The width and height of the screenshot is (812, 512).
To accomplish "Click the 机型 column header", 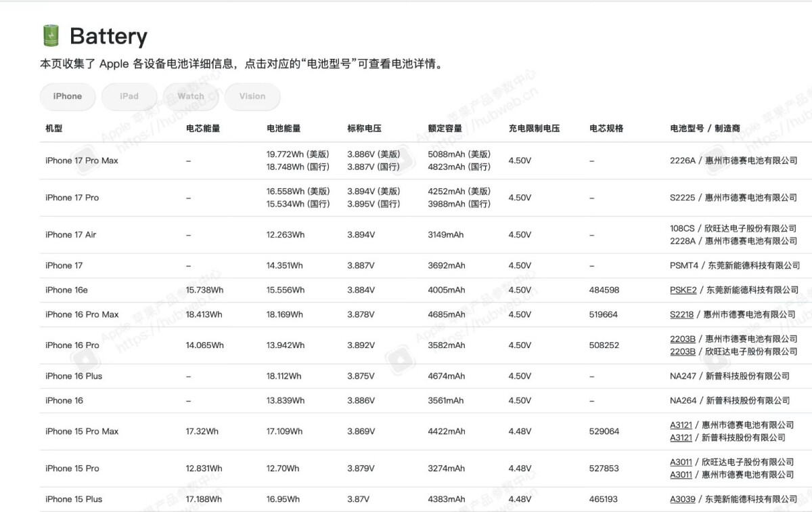I will coord(54,128).
